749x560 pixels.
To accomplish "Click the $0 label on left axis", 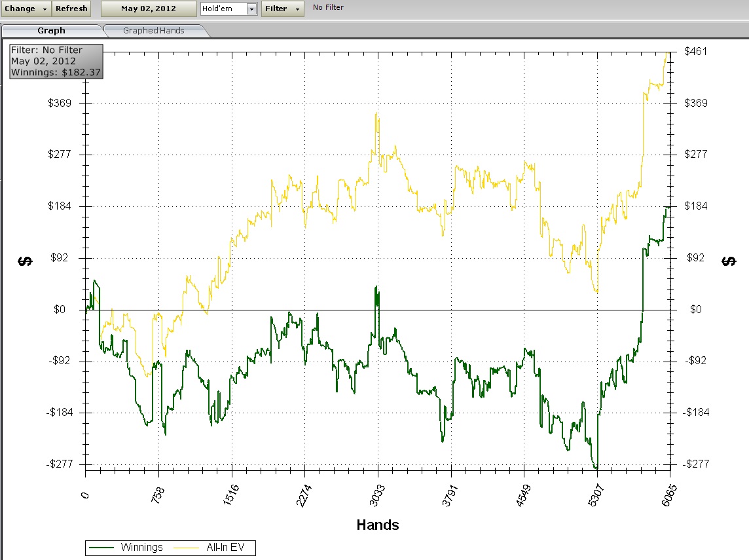I will click(x=60, y=309).
